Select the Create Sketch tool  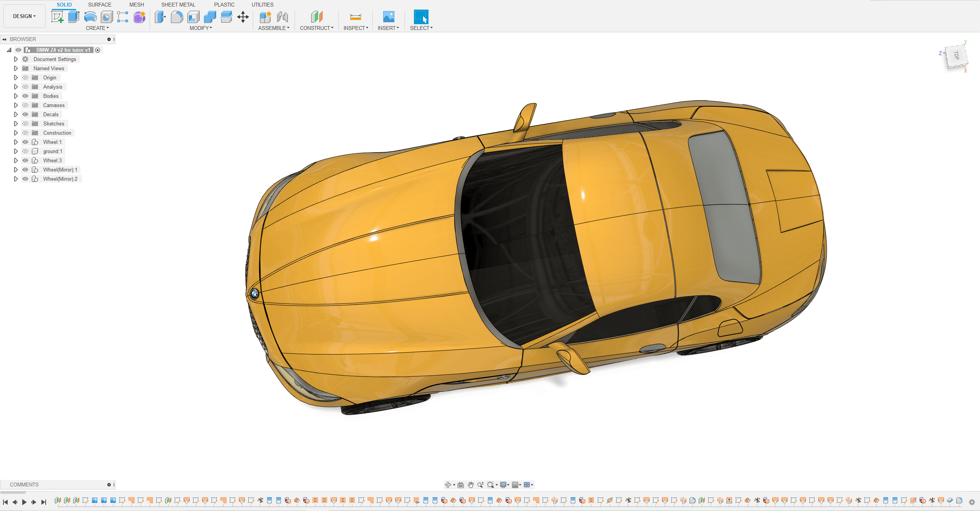click(57, 17)
